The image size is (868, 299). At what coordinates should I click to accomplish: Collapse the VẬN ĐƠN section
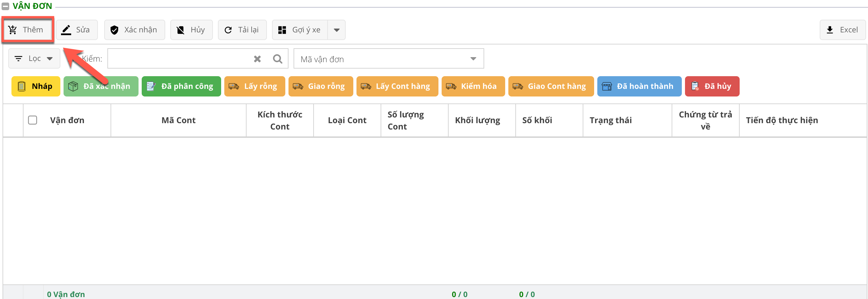[5, 6]
